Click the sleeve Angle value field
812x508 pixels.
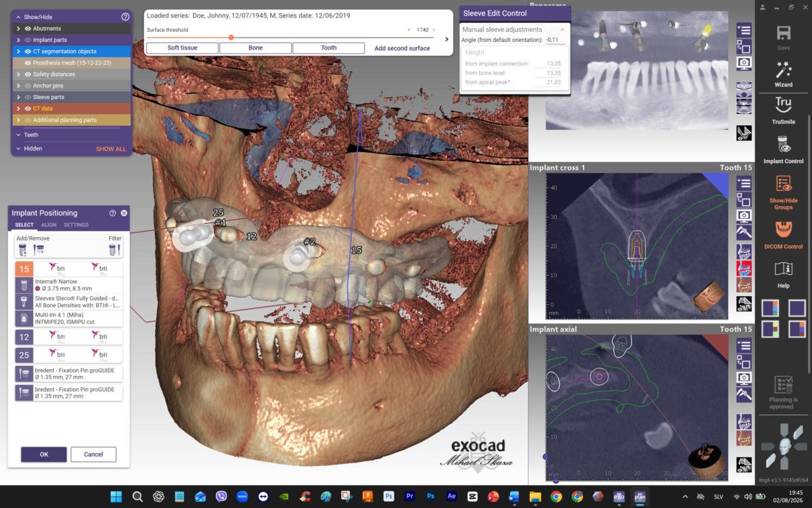point(556,40)
